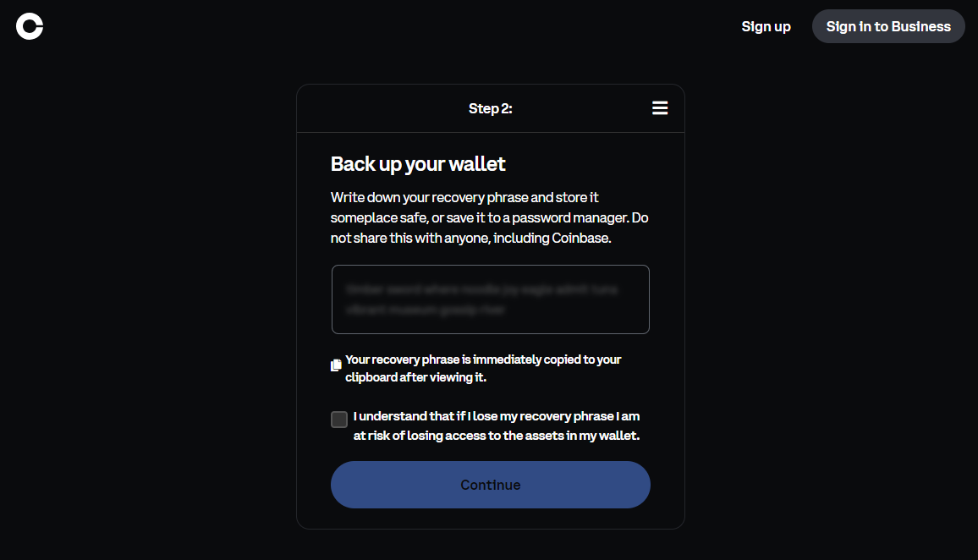Click the "clipboard after viewing it." text line

point(415,377)
